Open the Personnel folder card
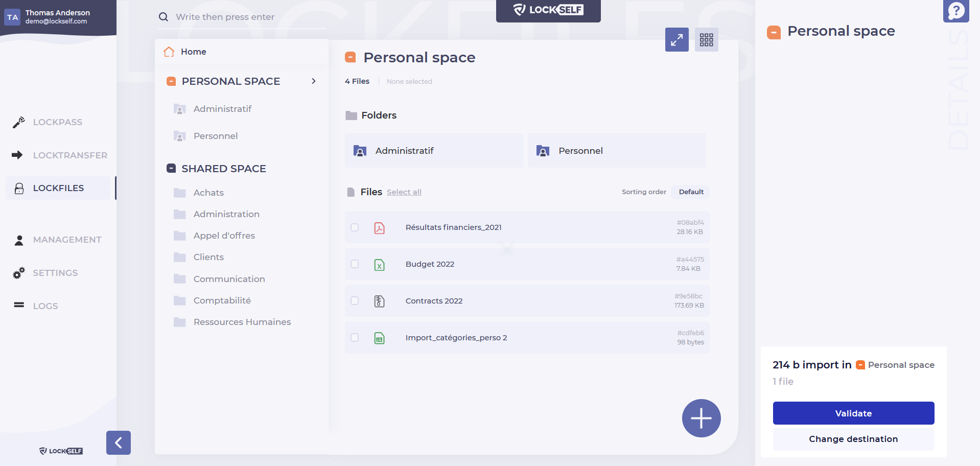The height and width of the screenshot is (466, 980). tap(617, 151)
